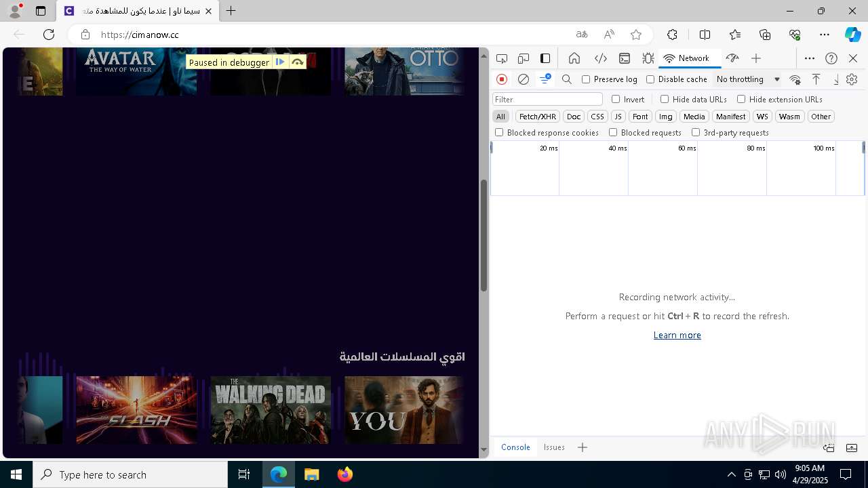Open network conditions wifi-gear icon
The width and height of the screenshot is (868, 488).
click(795, 79)
